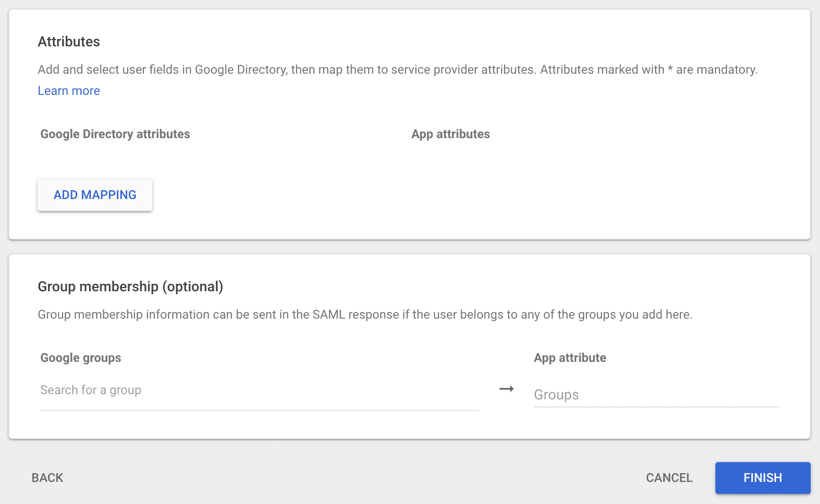The height and width of the screenshot is (504, 820).
Task: Open the Learn more link
Action: pyautogui.click(x=68, y=90)
